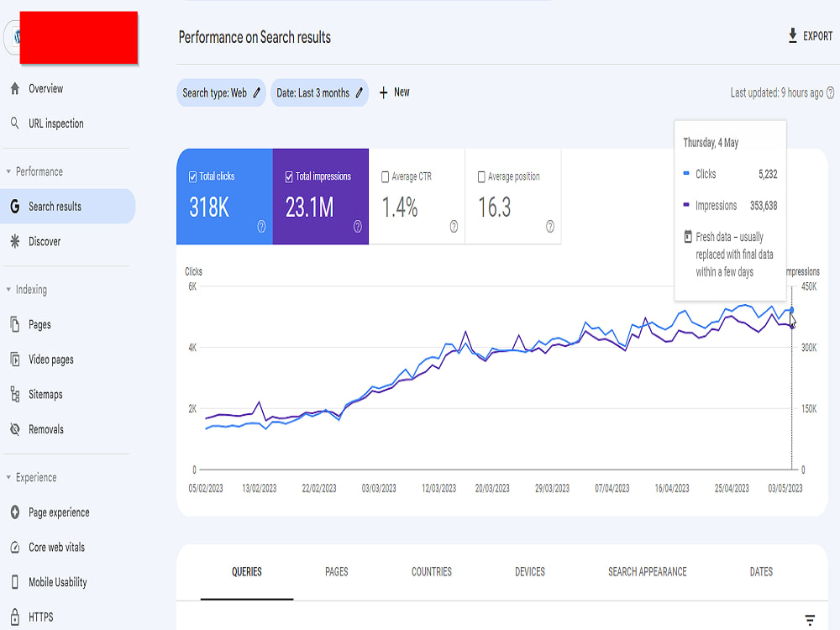Click the 'Performance on Search results' heading
The width and height of the screenshot is (840, 630).
[x=255, y=37]
